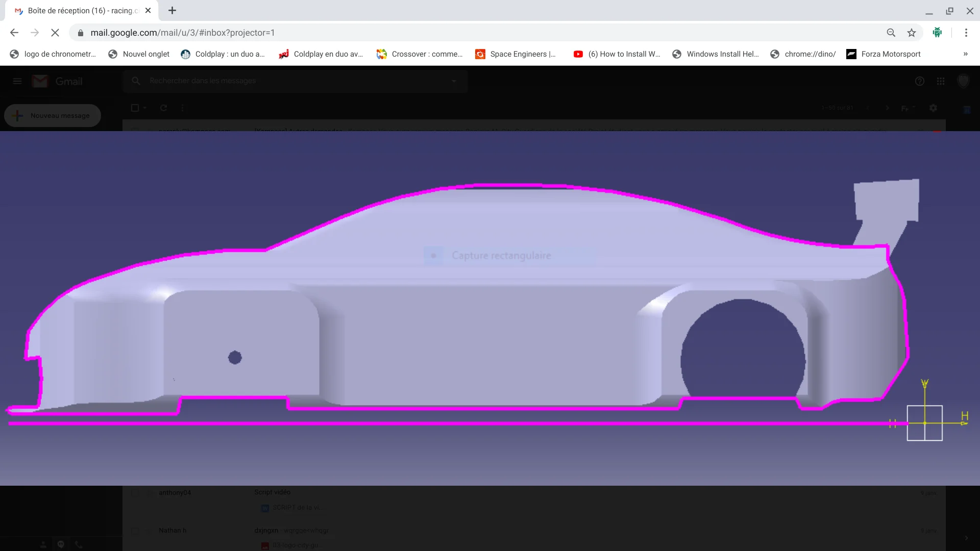The width and height of the screenshot is (980, 551).
Task: Click the Gmail main menu hamburger icon
Action: pos(17,81)
